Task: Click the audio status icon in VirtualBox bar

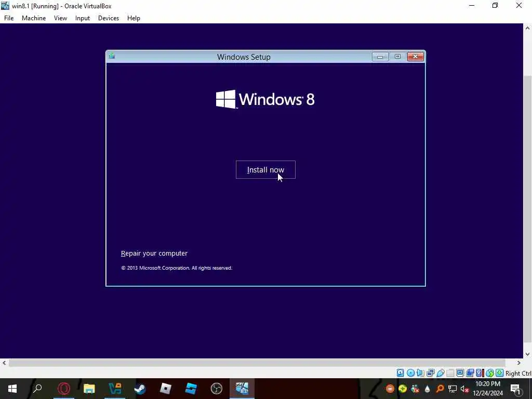Action: pyautogui.click(x=420, y=373)
